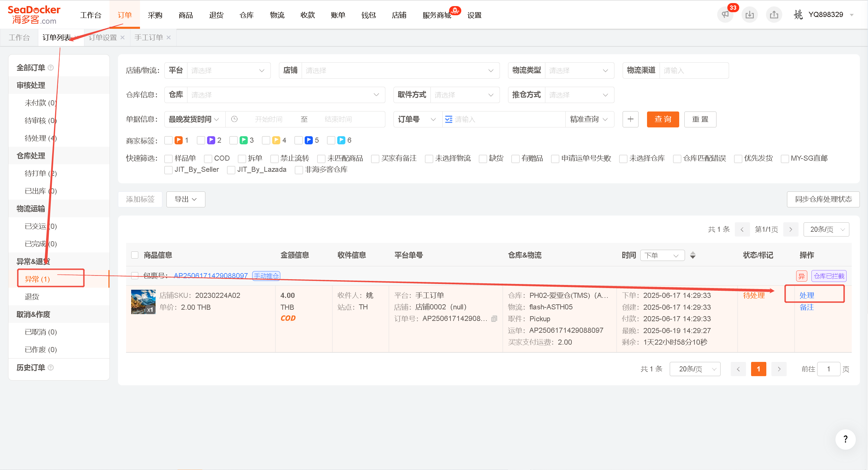Tick the 缺货 filter checkbox

[x=483, y=159]
